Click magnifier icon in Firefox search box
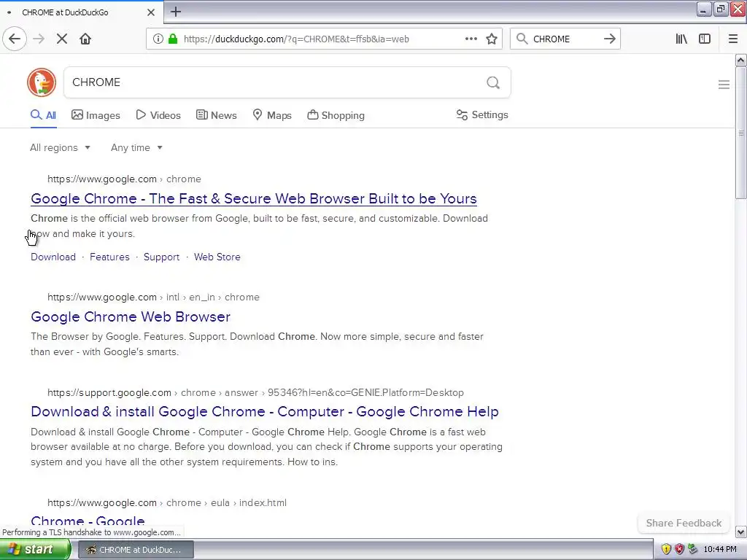This screenshot has width=747, height=560. coord(522,39)
